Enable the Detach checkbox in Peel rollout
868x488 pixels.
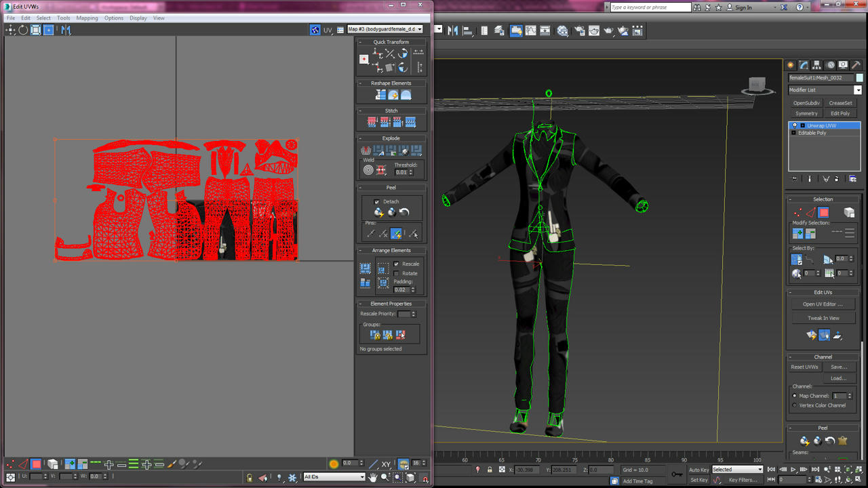coord(376,201)
